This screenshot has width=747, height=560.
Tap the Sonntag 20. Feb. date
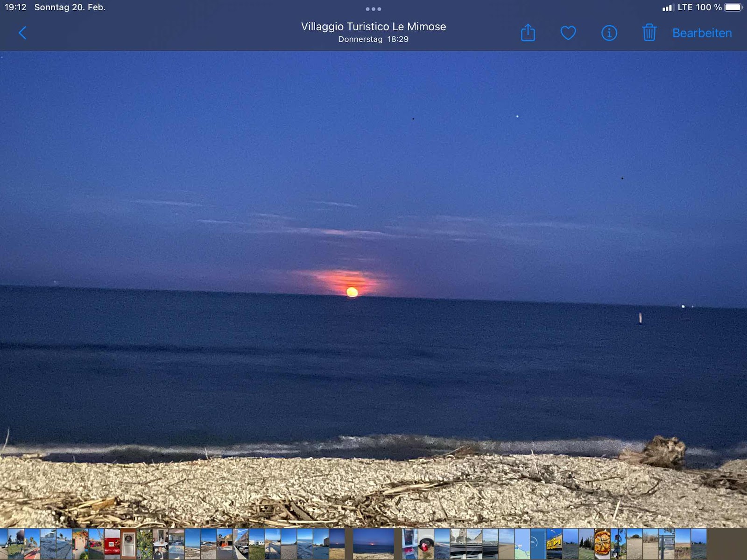70,7
